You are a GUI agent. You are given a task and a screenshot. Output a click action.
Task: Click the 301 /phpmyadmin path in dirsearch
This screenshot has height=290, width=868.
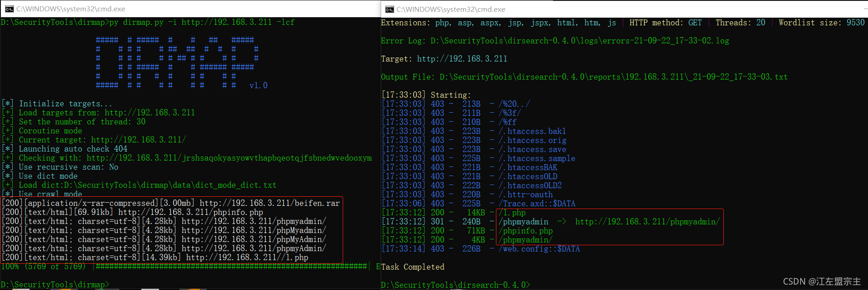524,222
